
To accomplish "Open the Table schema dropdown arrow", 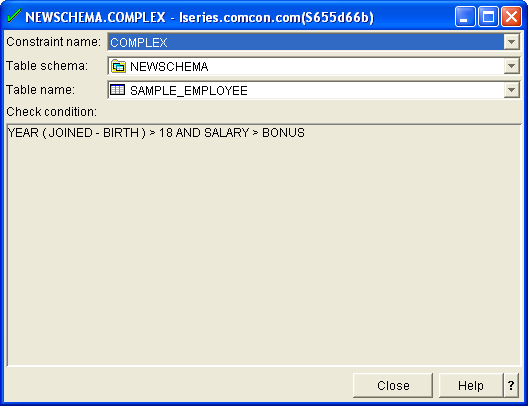I will pos(511,66).
